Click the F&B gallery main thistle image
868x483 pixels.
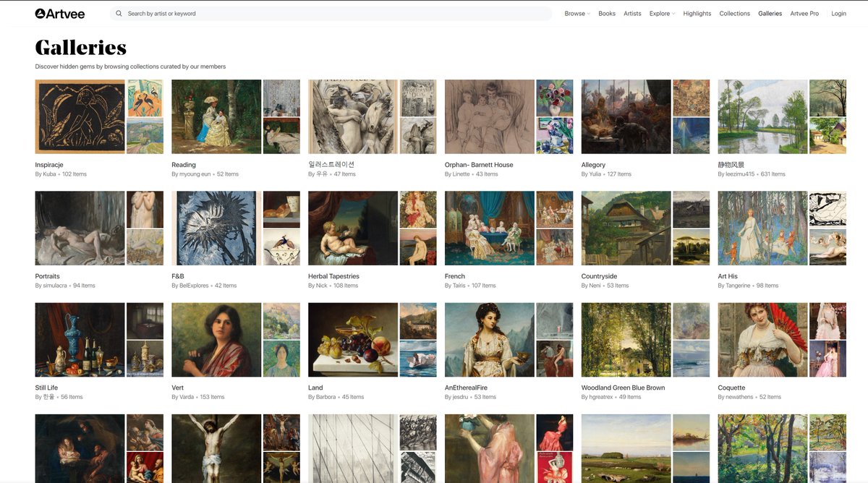(216, 228)
